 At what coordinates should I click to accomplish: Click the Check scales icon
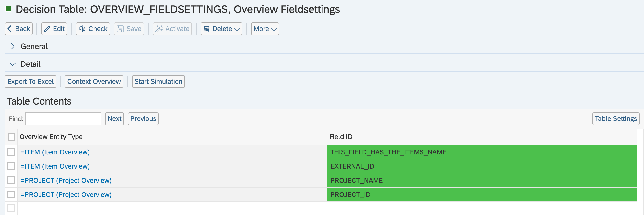pos(82,29)
